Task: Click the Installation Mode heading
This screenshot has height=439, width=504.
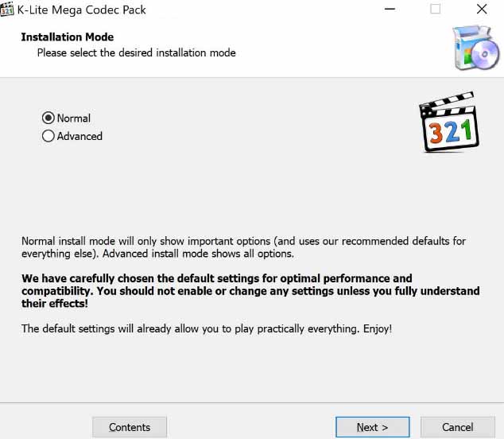Action: (68, 37)
